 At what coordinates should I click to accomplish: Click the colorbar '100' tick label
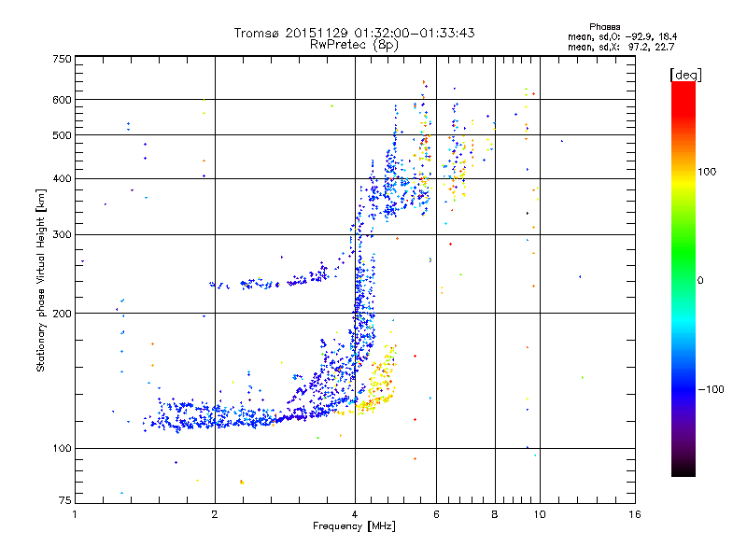[x=707, y=172]
